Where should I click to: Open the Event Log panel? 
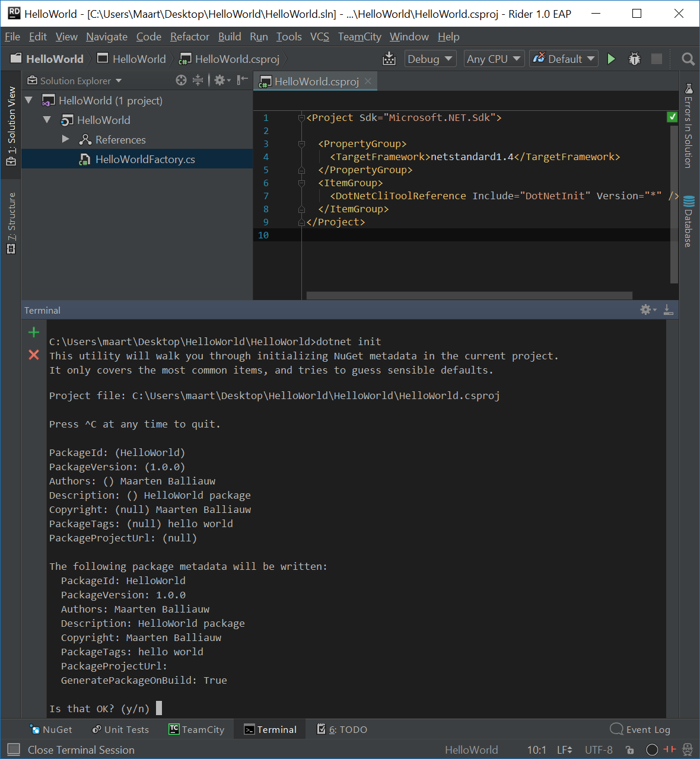coord(640,729)
